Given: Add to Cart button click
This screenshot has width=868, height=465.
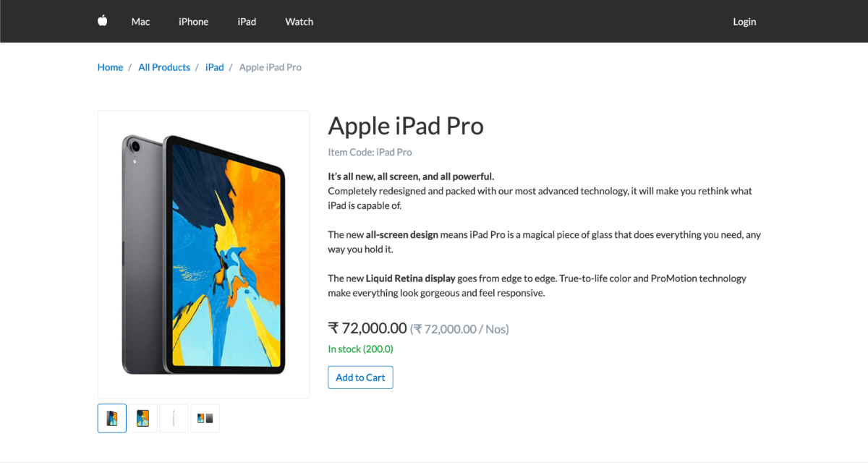Looking at the screenshot, I should [x=360, y=377].
